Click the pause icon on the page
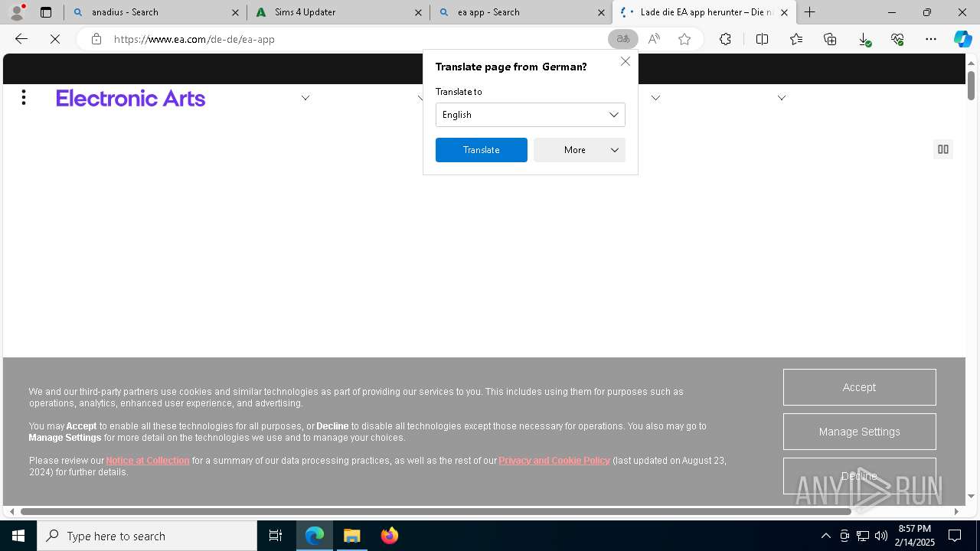 [943, 149]
